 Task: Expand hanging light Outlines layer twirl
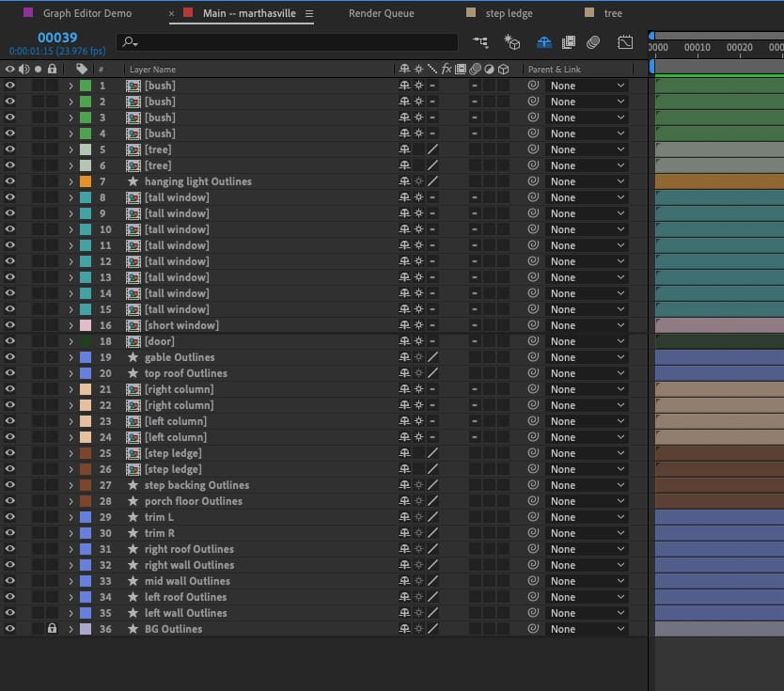[71, 182]
